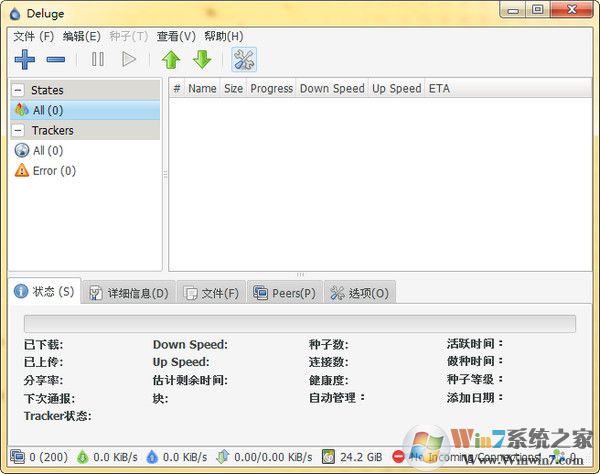Click the free disk space icon

(x=328, y=456)
